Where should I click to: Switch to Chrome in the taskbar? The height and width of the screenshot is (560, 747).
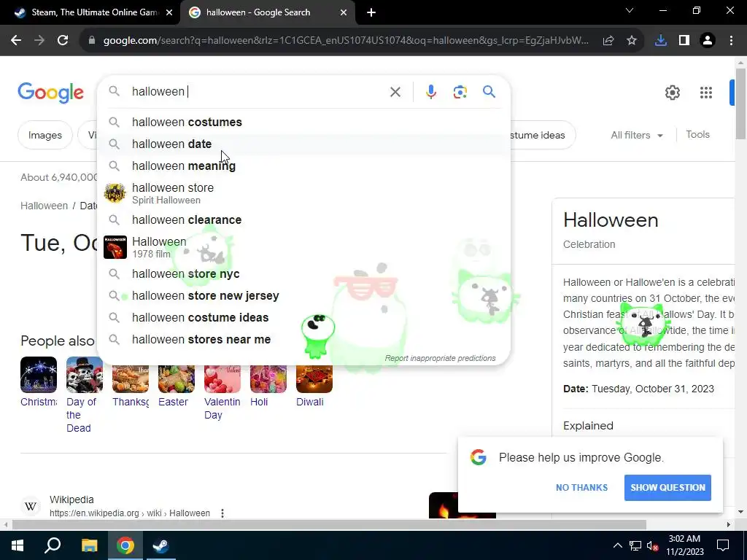pyautogui.click(x=125, y=545)
